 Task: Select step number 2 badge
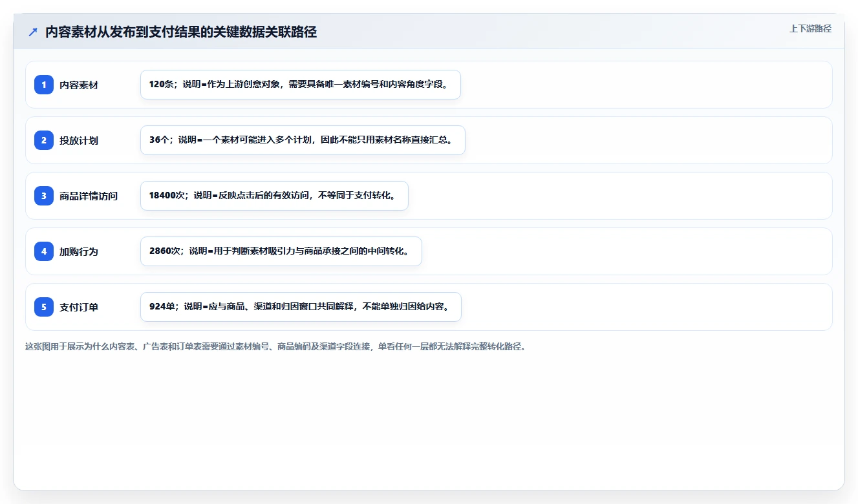pyautogui.click(x=44, y=140)
